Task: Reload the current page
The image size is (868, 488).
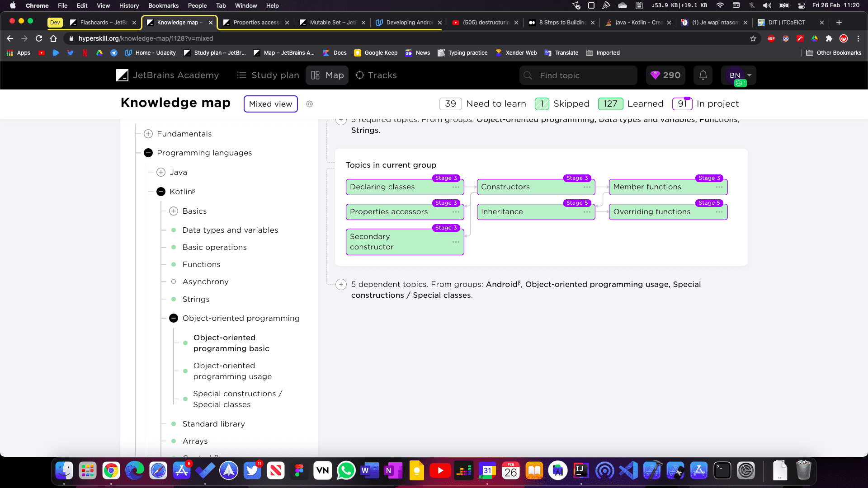Action: click(x=39, y=38)
